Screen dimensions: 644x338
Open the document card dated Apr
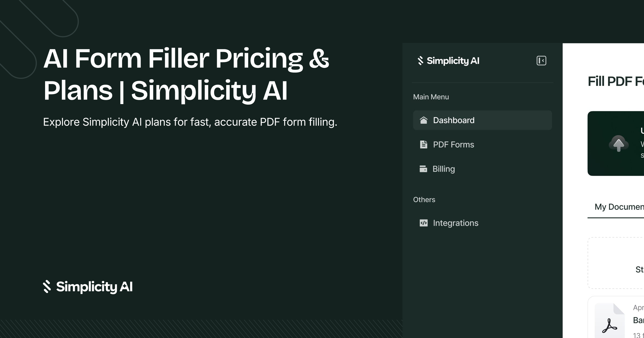click(616, 317)
